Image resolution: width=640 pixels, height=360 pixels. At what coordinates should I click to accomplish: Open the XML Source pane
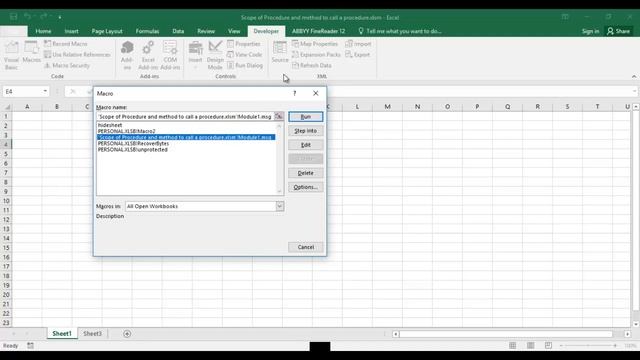pyautogui.click(x=280, y=52)
